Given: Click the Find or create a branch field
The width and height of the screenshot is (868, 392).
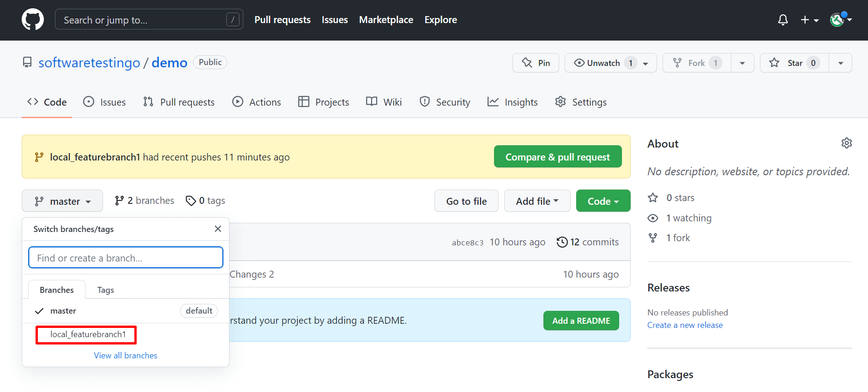Looking at the screenshot, I should pos(126,258).
